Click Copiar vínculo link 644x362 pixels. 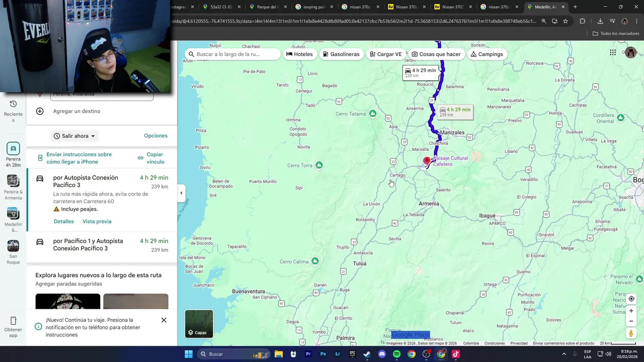pyautogui.click(x=151, y=158)
